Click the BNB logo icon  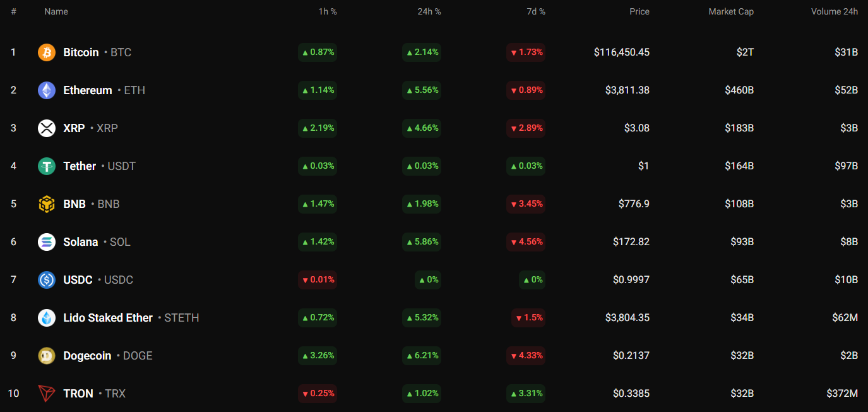[x=47, y=204]
